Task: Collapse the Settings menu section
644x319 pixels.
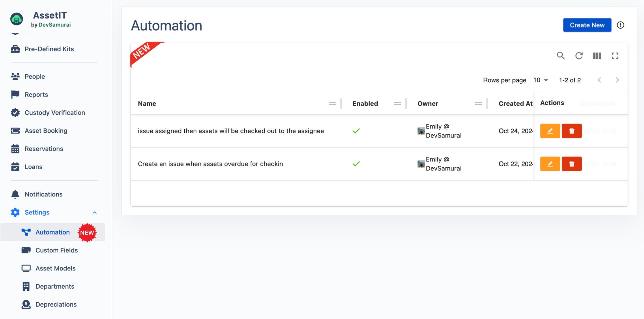Action: pyautogui.click(x=94, y=212)
